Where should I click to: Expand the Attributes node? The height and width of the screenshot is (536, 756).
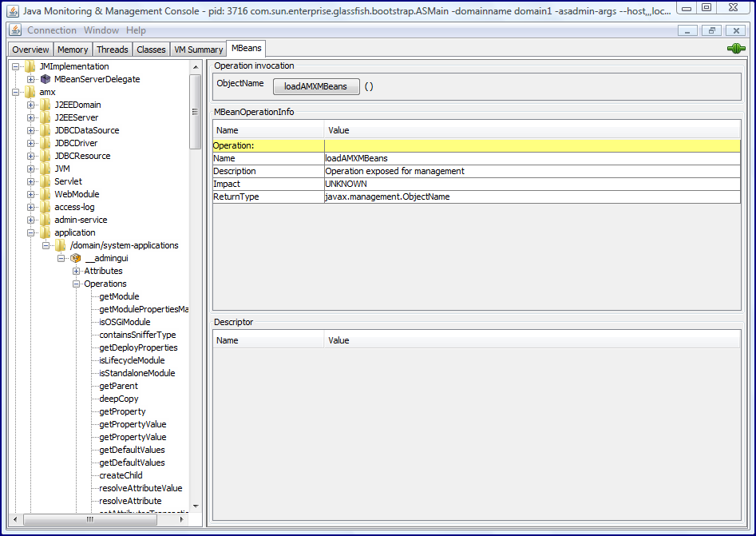tap(76, 271)
